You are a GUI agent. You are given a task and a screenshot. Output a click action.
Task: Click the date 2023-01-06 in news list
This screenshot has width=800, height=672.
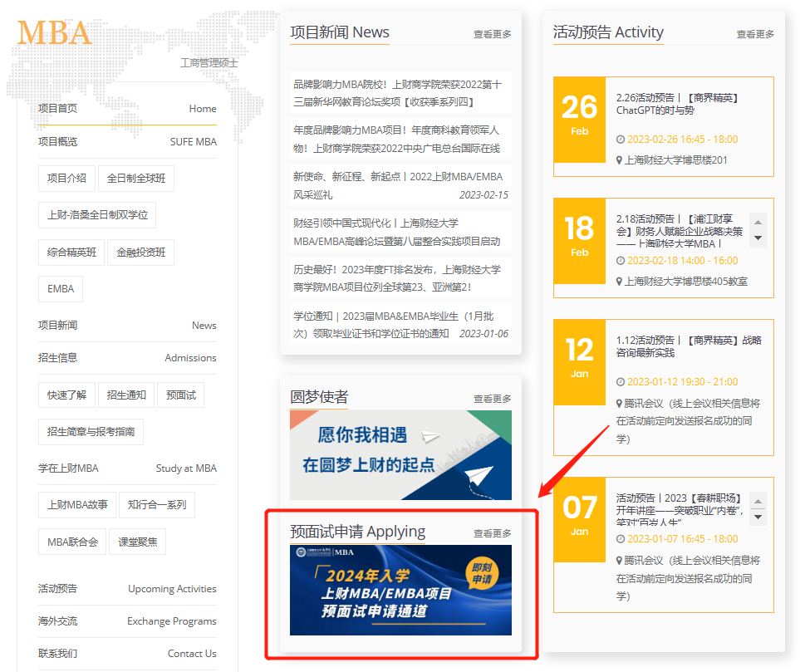pyautogui.click(x=483, y=334)
